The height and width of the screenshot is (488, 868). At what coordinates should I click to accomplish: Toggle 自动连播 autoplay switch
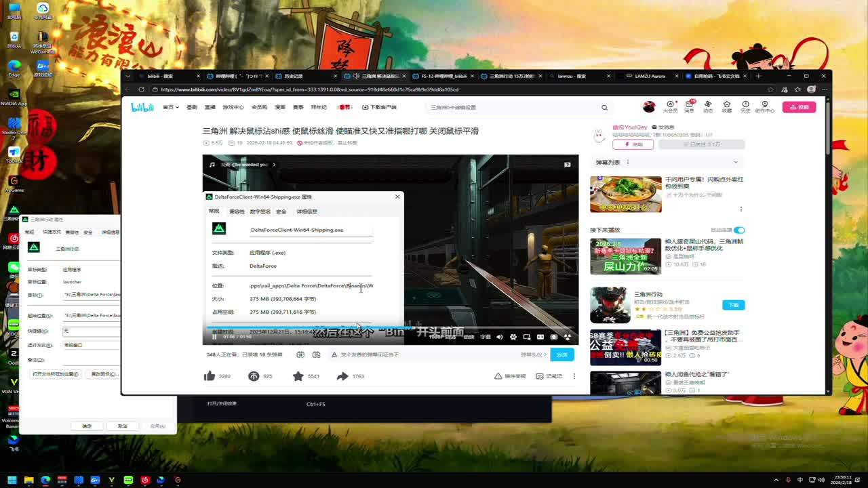pos(739,230)
